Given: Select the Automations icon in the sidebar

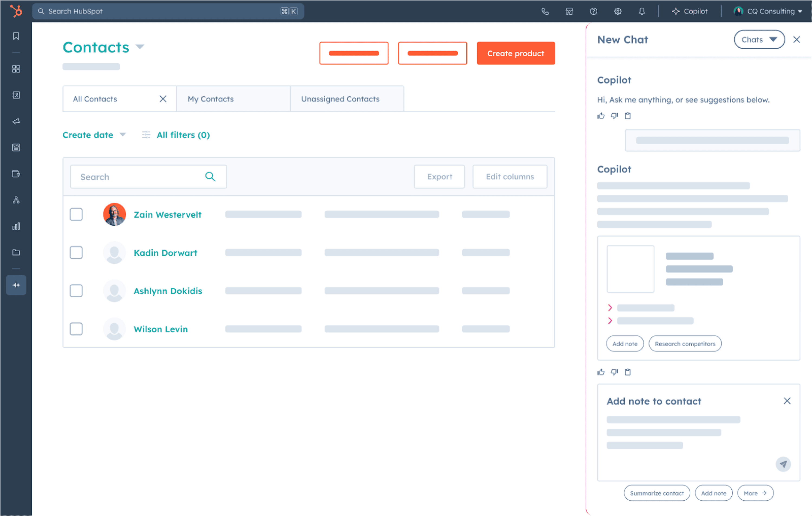Looking at the screenshot, I should [16, 200].
